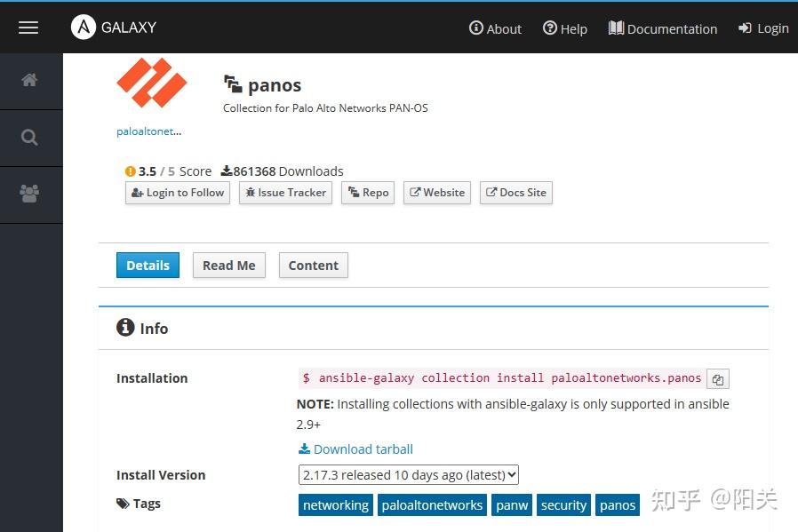The width and height of the screenshot is (798, 532).
Task: Click Login to Follow the collection
Action: point(177,193)
